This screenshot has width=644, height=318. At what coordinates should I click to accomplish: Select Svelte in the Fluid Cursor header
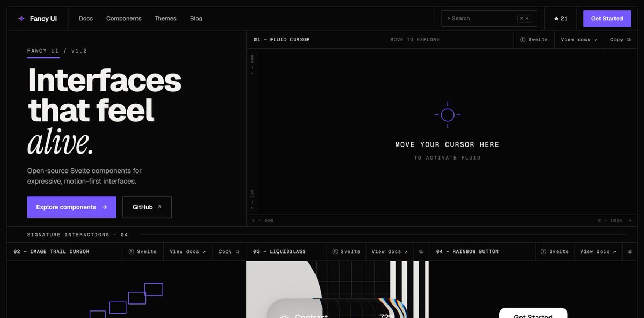coord(534,40)
